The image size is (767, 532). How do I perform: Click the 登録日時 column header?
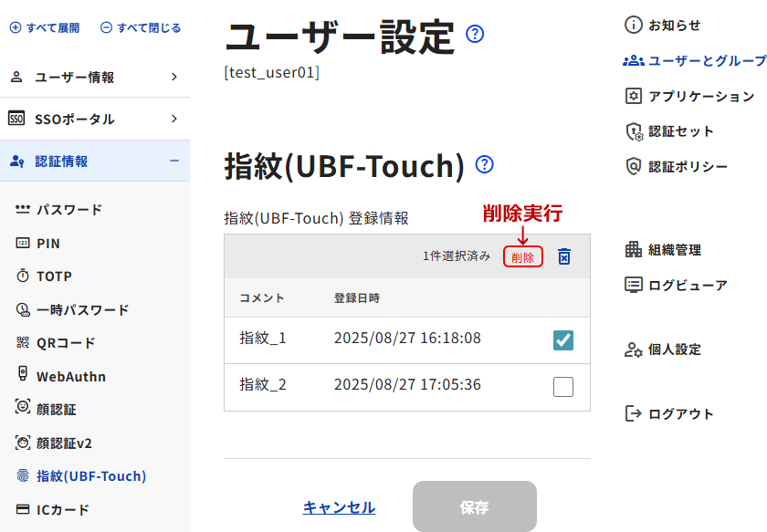356,298
